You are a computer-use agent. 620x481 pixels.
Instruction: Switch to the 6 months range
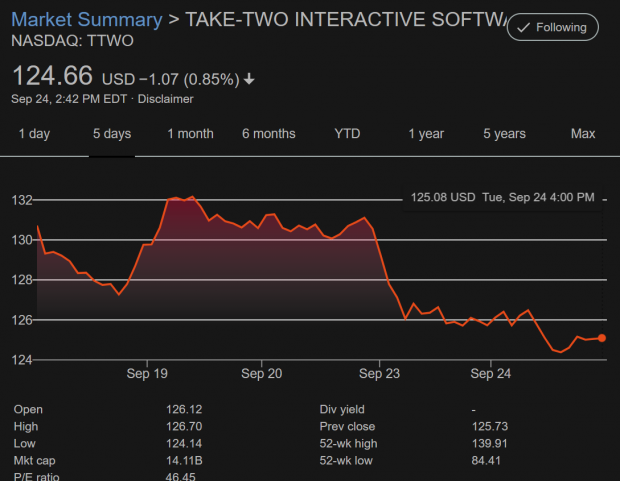pyautogui.click(x=268, y=134)
